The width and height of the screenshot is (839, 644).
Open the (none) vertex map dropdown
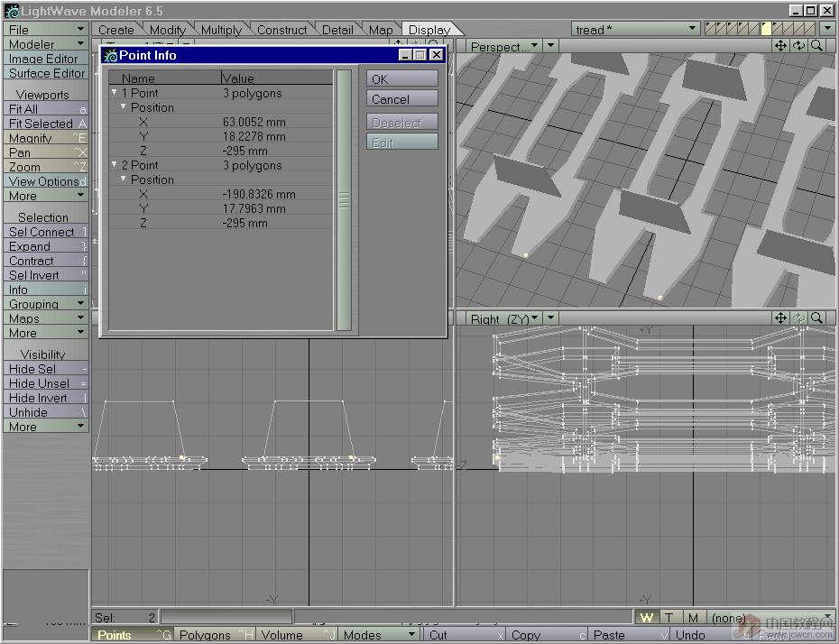pyautogui.click(x=770, y=618)
